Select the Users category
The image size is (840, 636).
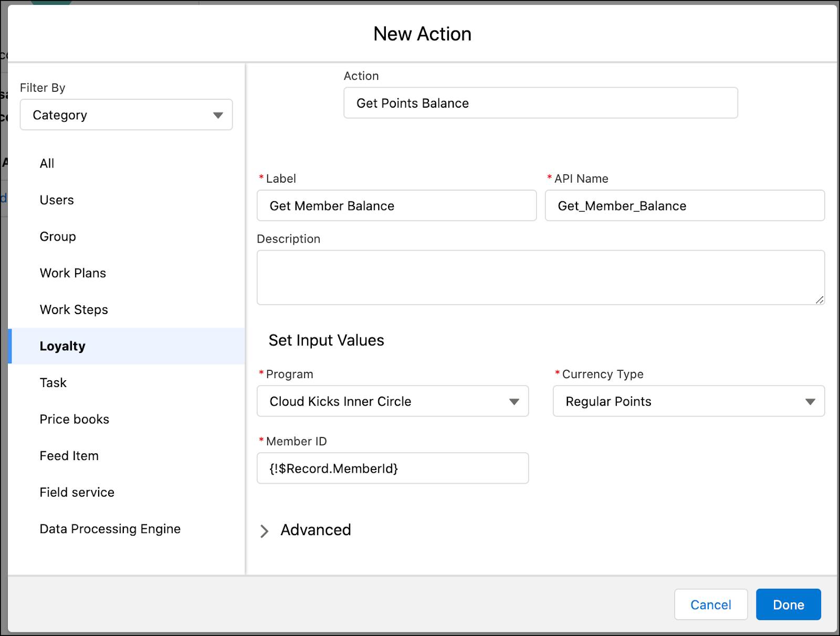point(56,200)
